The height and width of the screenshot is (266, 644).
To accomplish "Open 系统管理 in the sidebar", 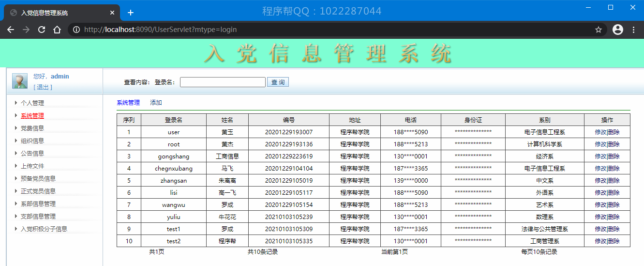I will coord(32,116).
